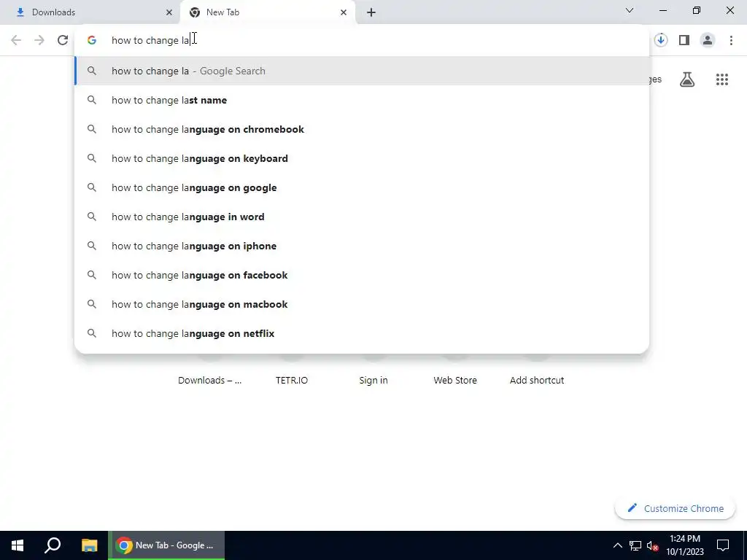Select 'language on google' suggestion
747x560 pixels.
coord(362,187)
